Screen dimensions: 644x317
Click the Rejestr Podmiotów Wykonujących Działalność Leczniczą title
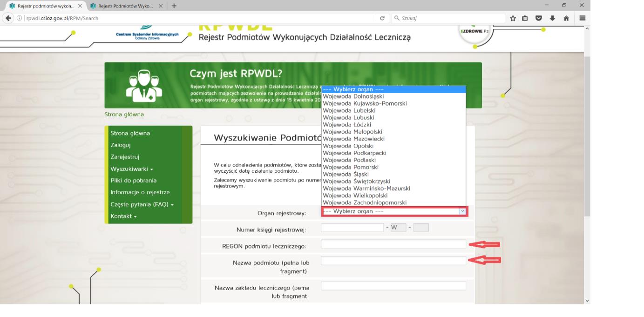(305, 37)
